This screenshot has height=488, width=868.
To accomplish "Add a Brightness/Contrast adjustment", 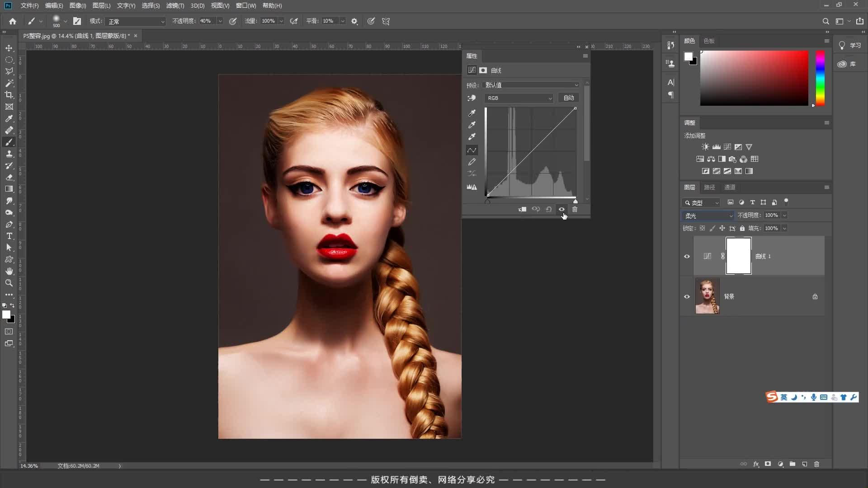I will click(705, 147).
